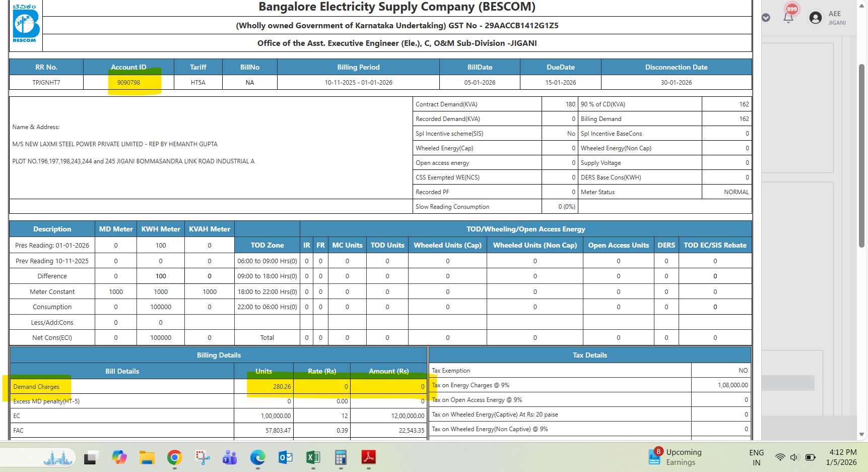Launch Adobe Acrobat from the taskbar
This screenshot has width=868, height=472.
(x=368, y=457)
